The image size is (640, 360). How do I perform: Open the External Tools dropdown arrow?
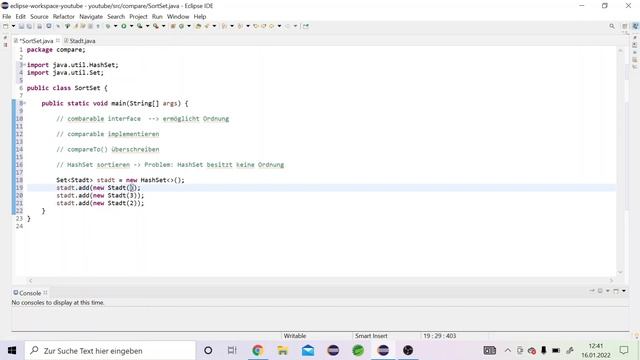click(163, 26)
